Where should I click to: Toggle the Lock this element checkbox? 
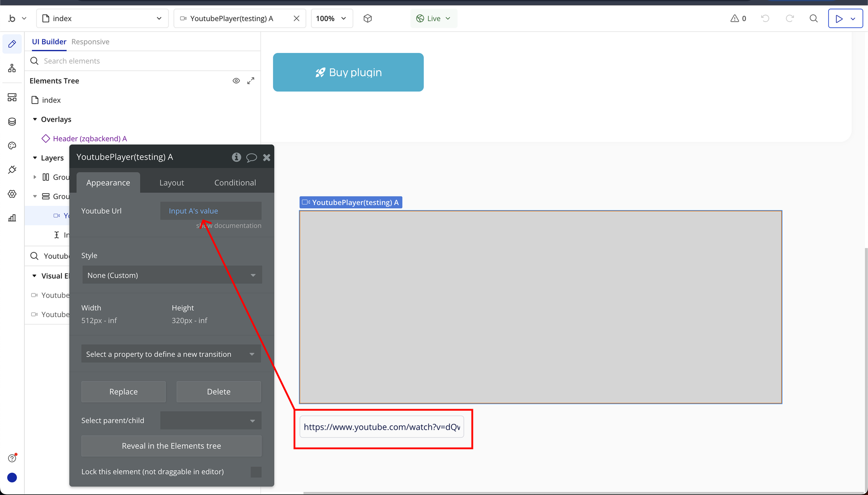click(x=256, y=472)
